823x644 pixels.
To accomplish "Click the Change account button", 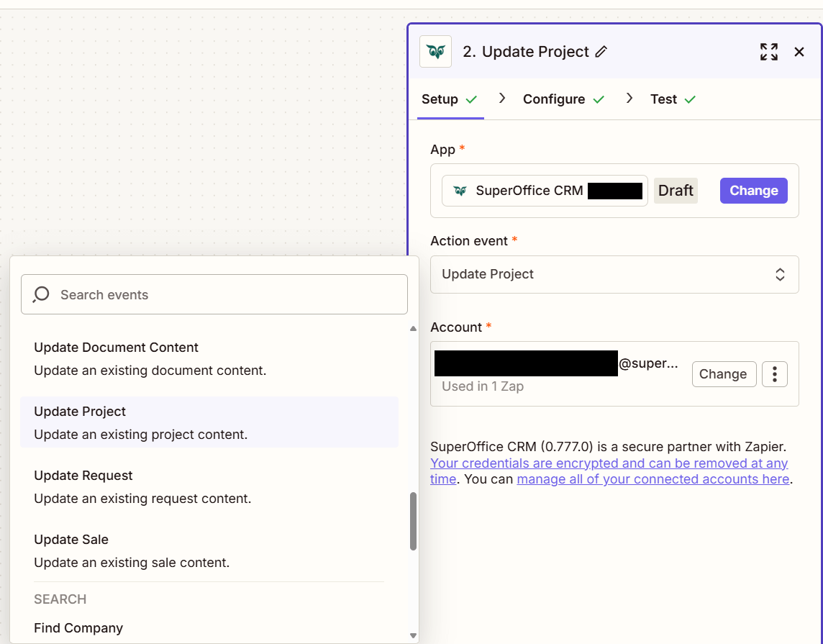I will 724,374.
